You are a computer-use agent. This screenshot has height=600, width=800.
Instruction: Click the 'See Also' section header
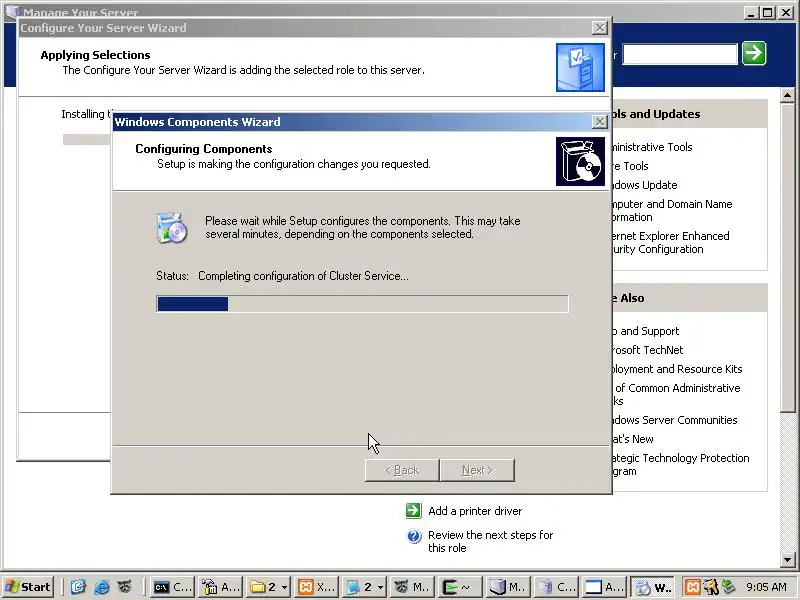pos(629,298)
